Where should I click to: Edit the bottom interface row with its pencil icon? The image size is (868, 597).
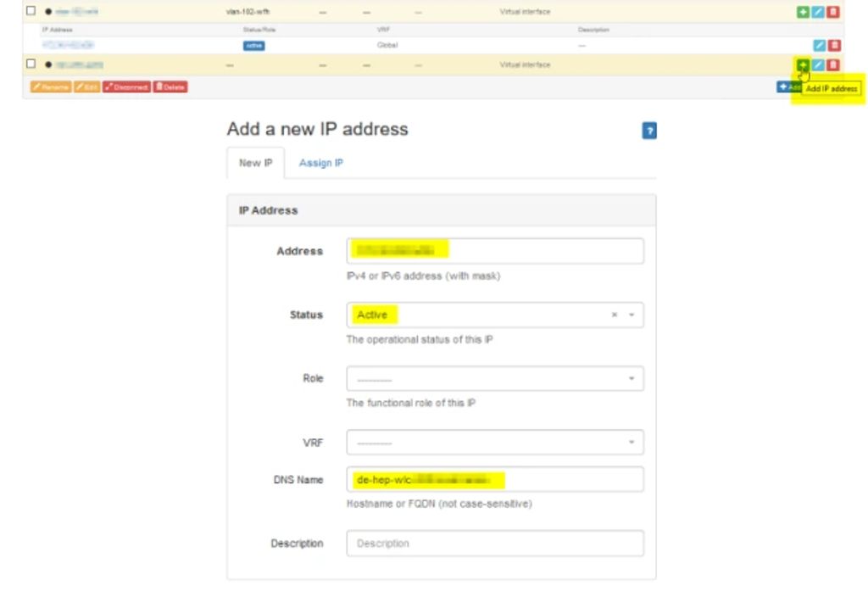click(x=819, y=64)
